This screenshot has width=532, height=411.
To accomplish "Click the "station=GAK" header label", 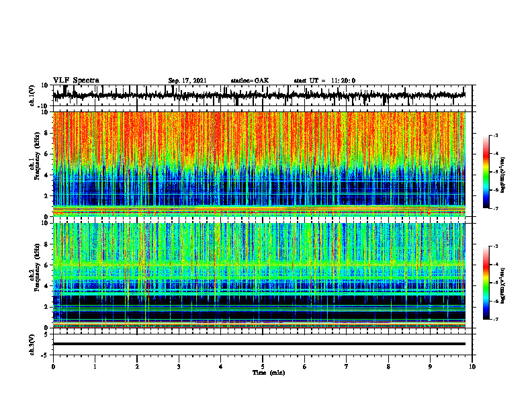I will [x=250, y=81].
